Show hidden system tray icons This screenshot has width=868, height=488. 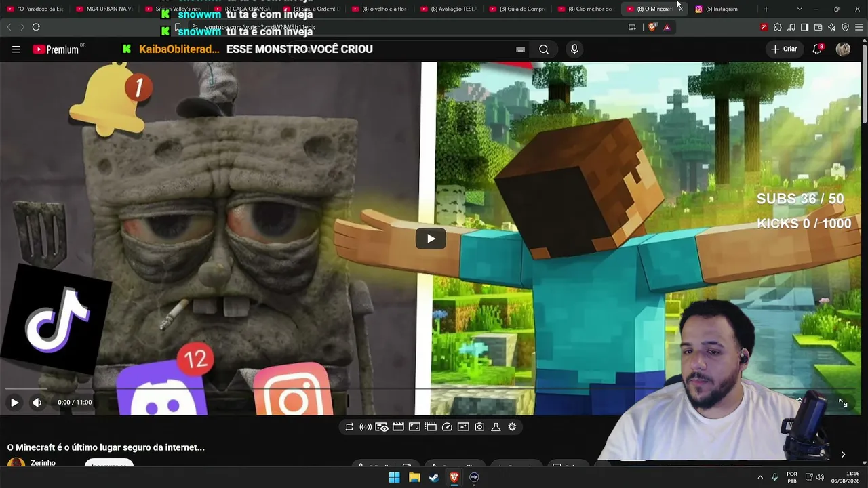(760, 477)
